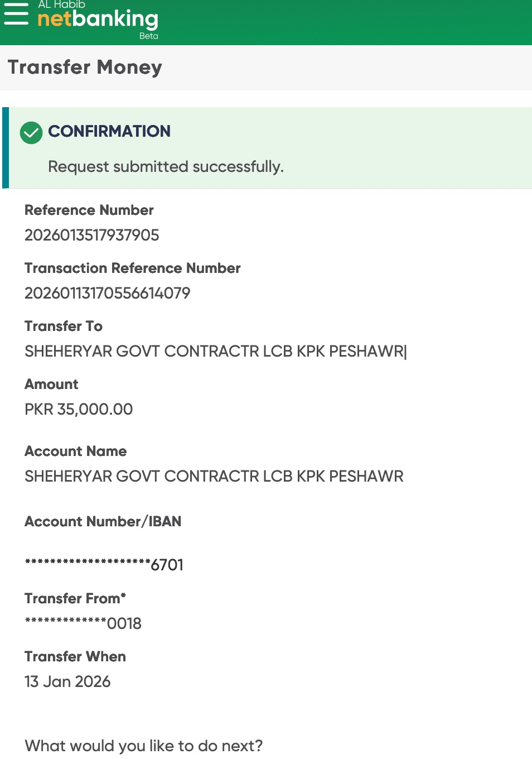Open the hamburger navigation menu
Image resolution: width=532 pixels, height=759 pixels.
click(x=16, y=15)
